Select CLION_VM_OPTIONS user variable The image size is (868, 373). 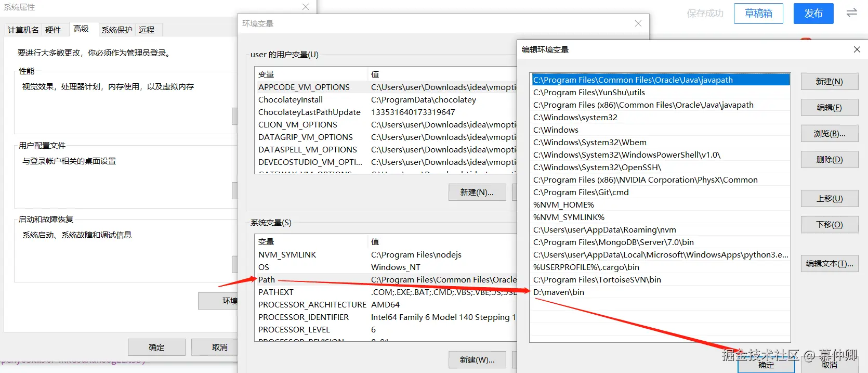(386, 124)
